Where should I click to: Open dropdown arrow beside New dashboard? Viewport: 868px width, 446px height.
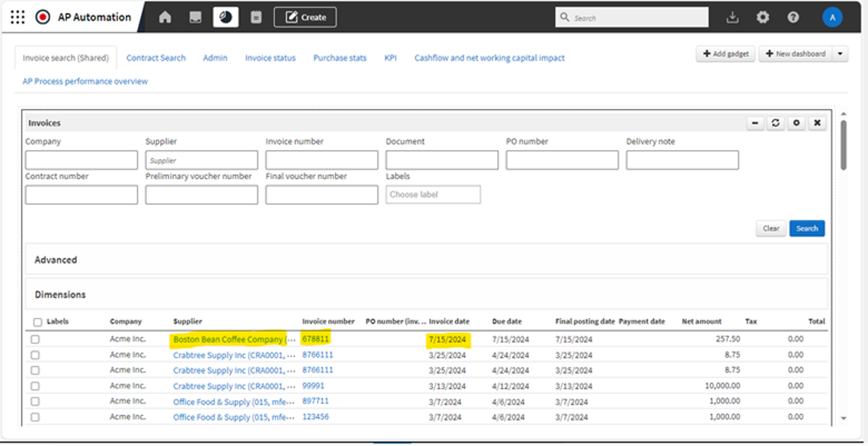pos(841,54)
